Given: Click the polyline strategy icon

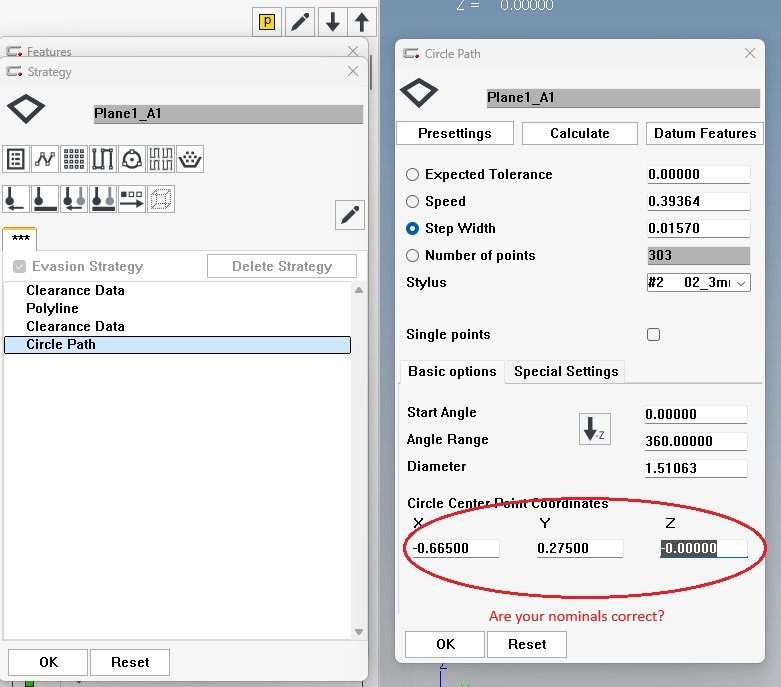Looking at the screenshot, I should 45,159.
